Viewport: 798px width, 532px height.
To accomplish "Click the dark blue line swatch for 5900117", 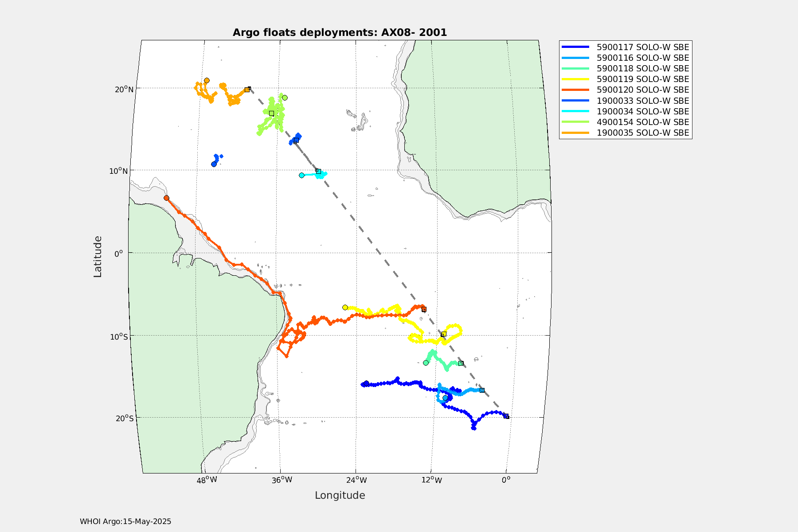I will 575,47.
